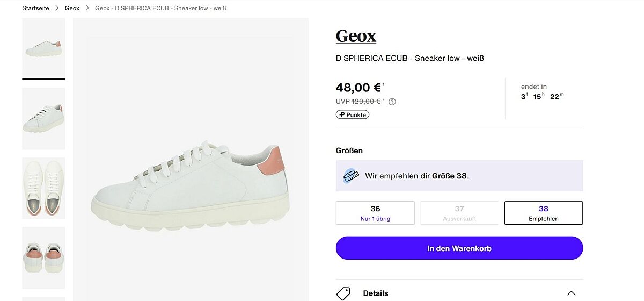The image size is (644, 301).
Task: Select size 36
Action: click(x=375, y=213)
